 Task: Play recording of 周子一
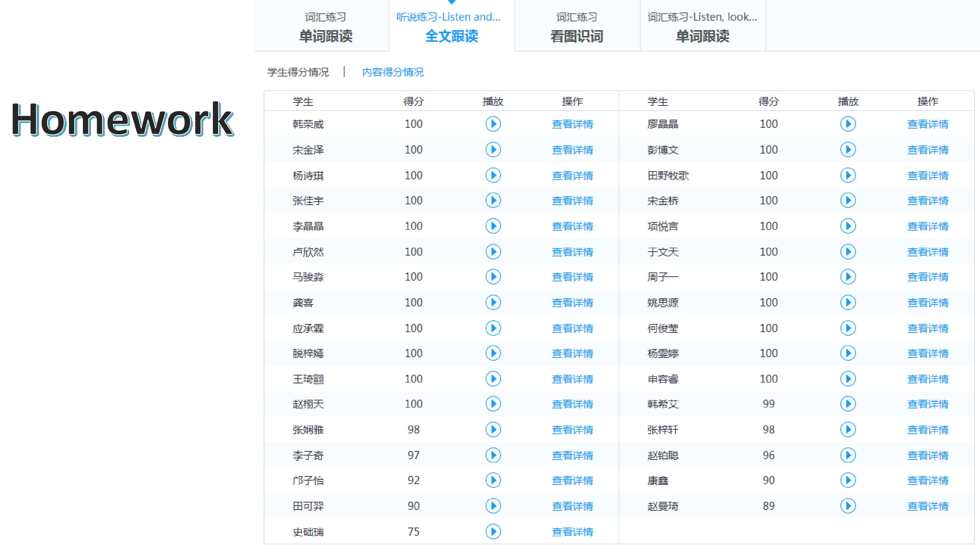pyautogui.click(x=848, y=277)
